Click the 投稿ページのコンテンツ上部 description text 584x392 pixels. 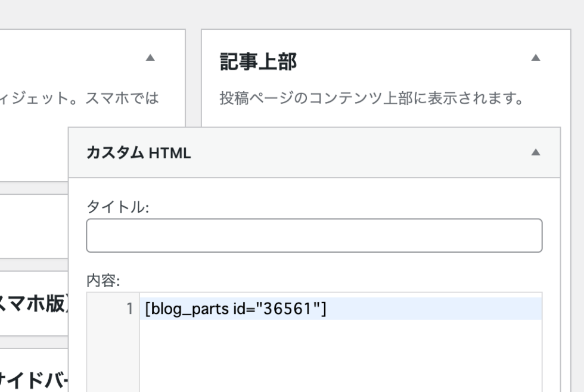tap(370, 97)
